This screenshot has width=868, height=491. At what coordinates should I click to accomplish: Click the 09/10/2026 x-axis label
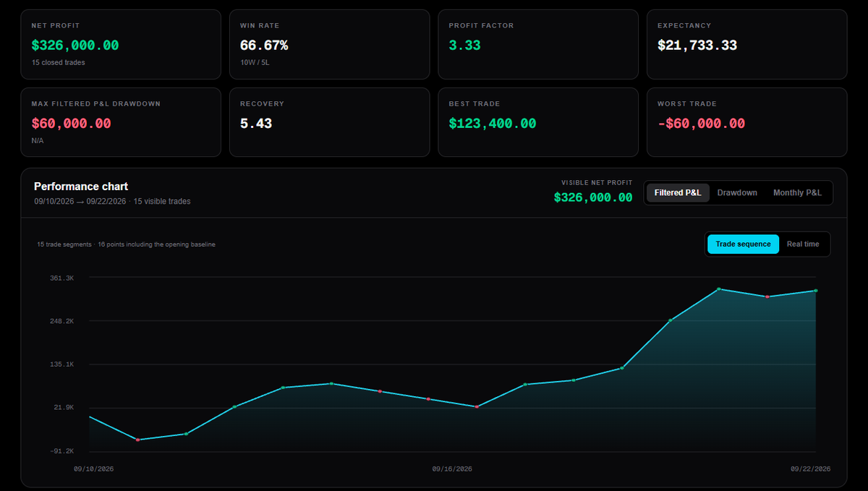pyautogui.click(x=94, y=469)
